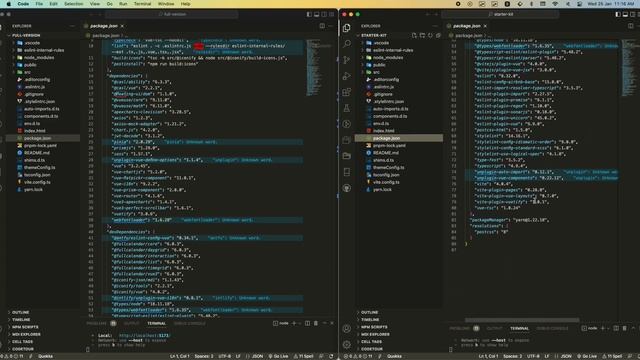Expand src folder in full-version explorer
640x360 pixels.
point(27,72)
